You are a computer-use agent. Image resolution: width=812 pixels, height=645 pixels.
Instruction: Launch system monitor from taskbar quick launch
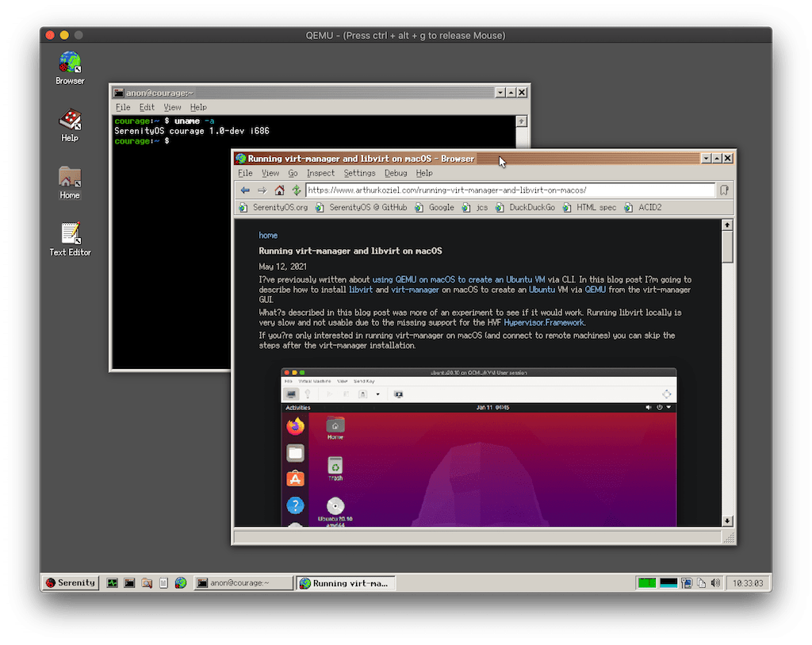click(113, 583)
